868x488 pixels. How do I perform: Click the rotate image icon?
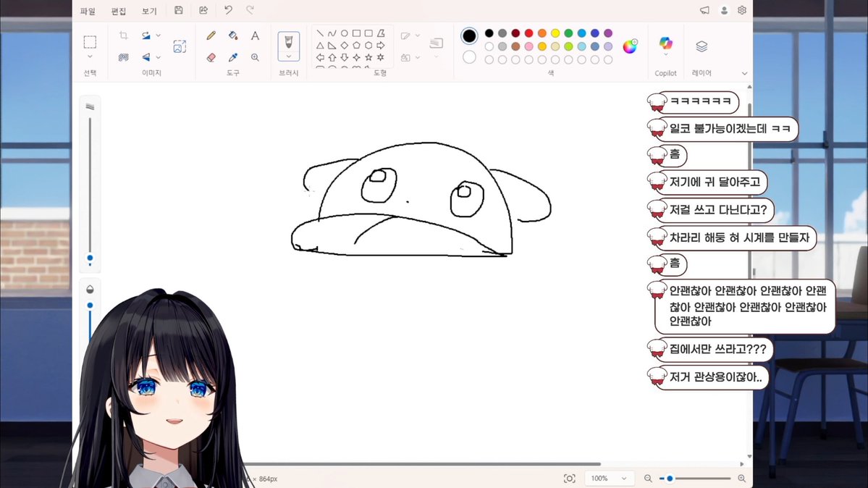tap(146, 35)
